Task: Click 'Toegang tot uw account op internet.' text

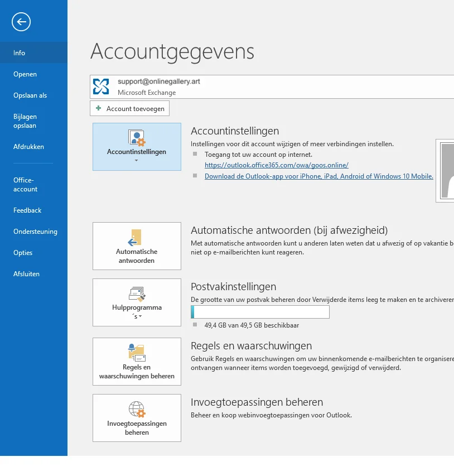Action: point(258,155)
